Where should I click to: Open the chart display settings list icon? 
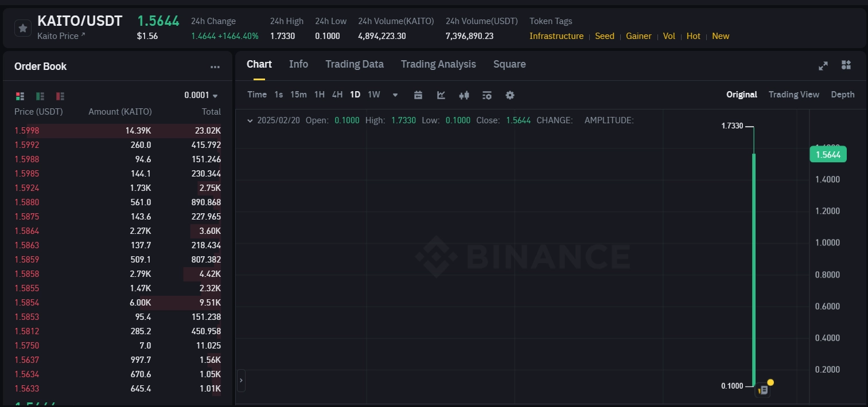click(486, 95)
